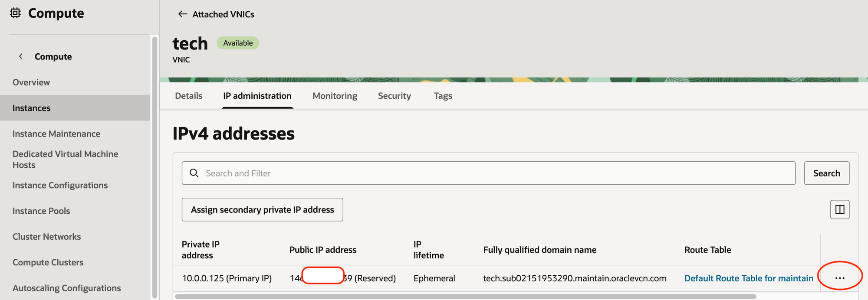Click the back arrow beside Attached VNICs
868x300 pixels.
(x=182, y=14)
